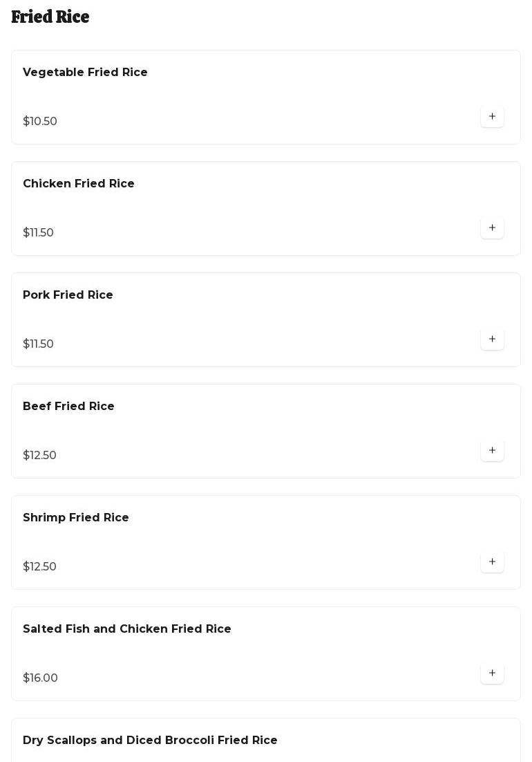Viewport: 532px width, 762px height.
Task: Open Salted Fish and Chicken Fried Rice title
Action: point(127,629)
